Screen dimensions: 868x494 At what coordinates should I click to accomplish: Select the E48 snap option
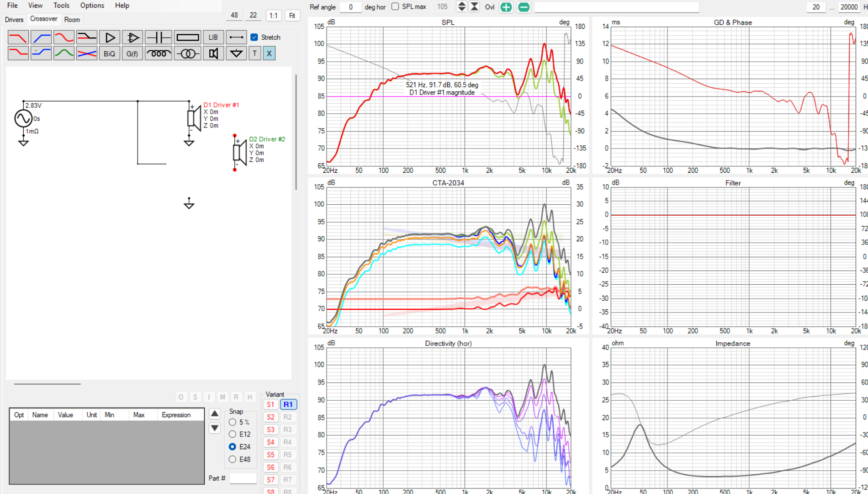coord(233,459)
